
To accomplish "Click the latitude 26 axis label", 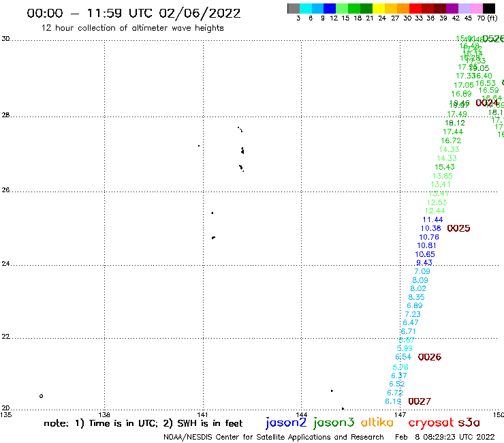I will [5, 190].
